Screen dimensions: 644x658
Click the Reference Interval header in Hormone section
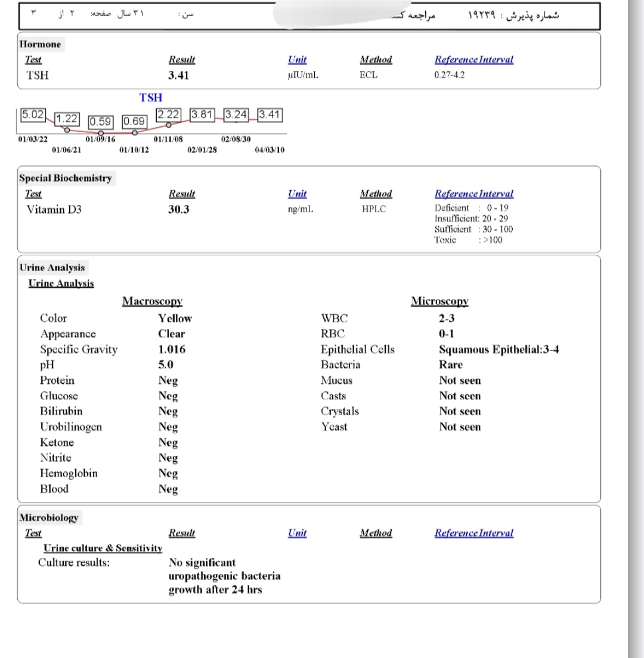[x=473, y=60]
